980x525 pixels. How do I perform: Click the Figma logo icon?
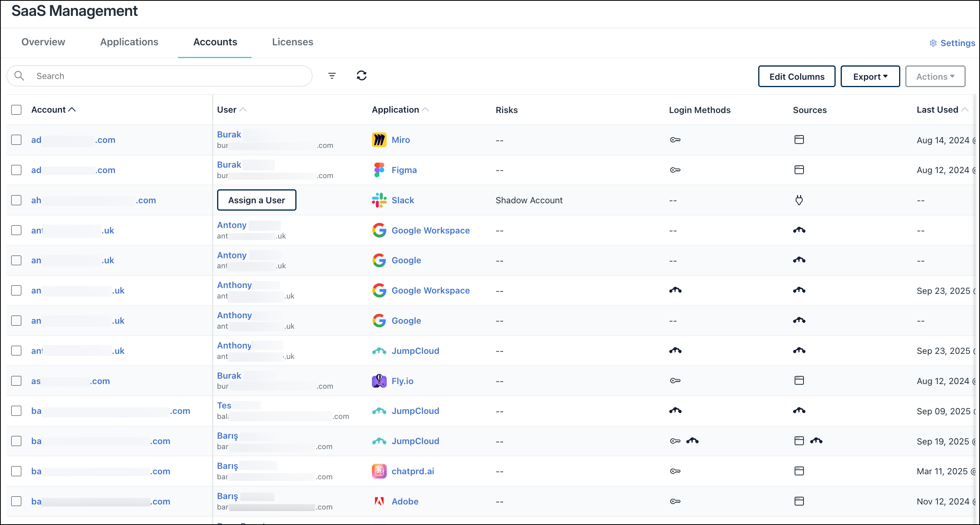click(x=379, y=170)
